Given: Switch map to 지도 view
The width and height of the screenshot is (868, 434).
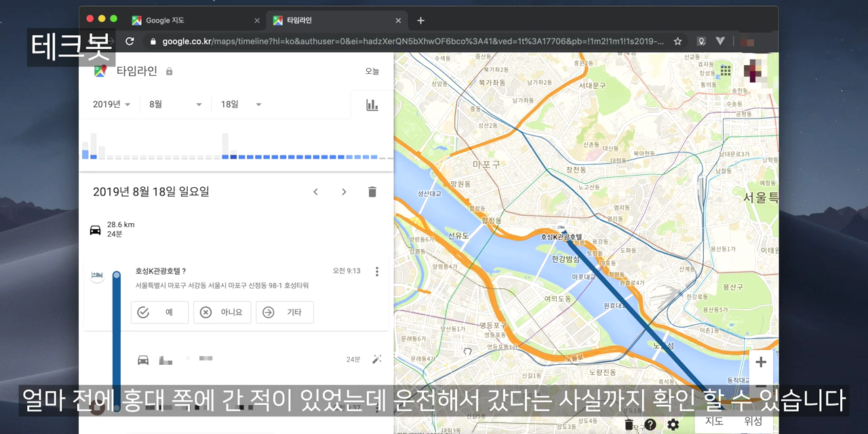Looking at the screenshot, I should pyautogui.click(x=714, y=421).
